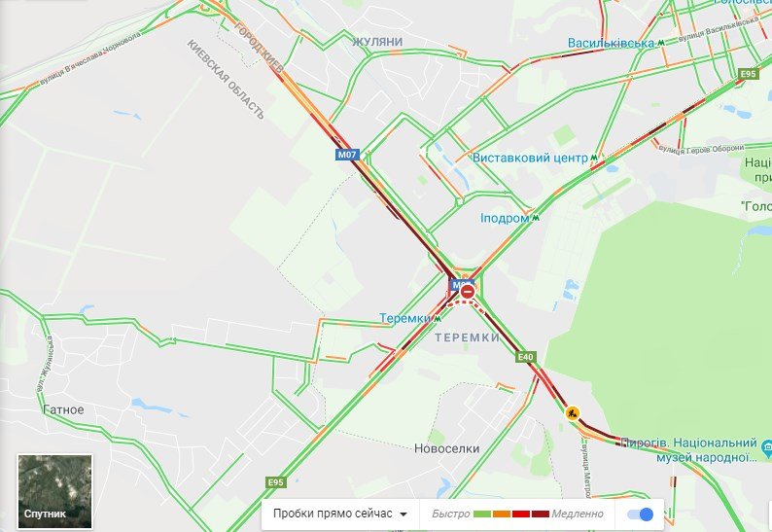This screenshot has width=772, height=532.
Task: Click the dropdown arrow beside traffic label
Action: [404, 514]
